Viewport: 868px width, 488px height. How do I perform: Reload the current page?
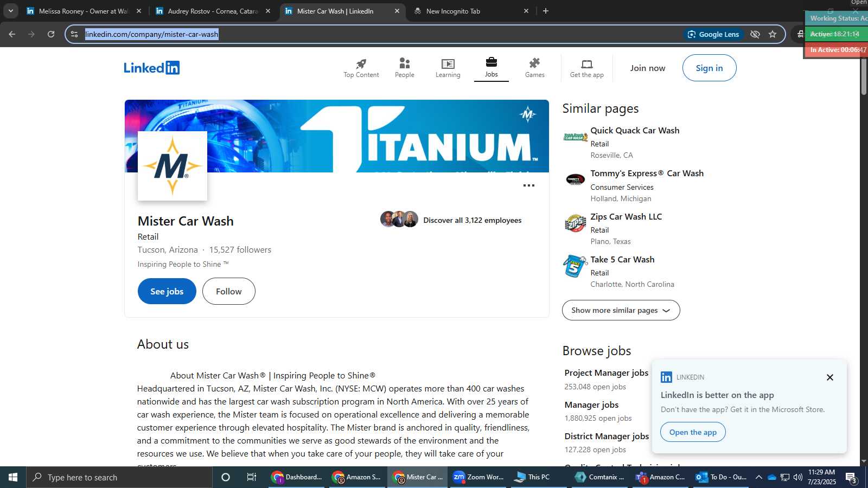point(51,34)
